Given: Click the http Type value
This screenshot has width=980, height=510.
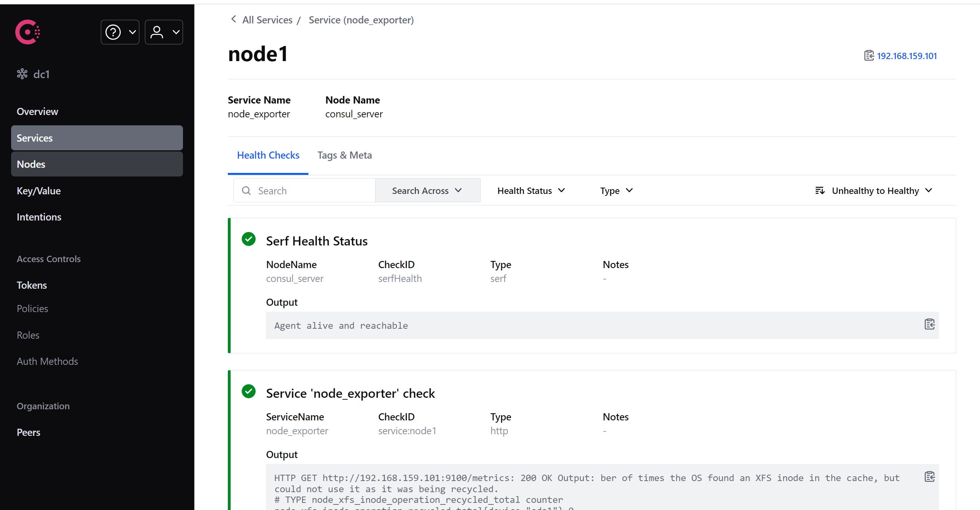Looking at the screenshot, I should click(x=499, y=431).
